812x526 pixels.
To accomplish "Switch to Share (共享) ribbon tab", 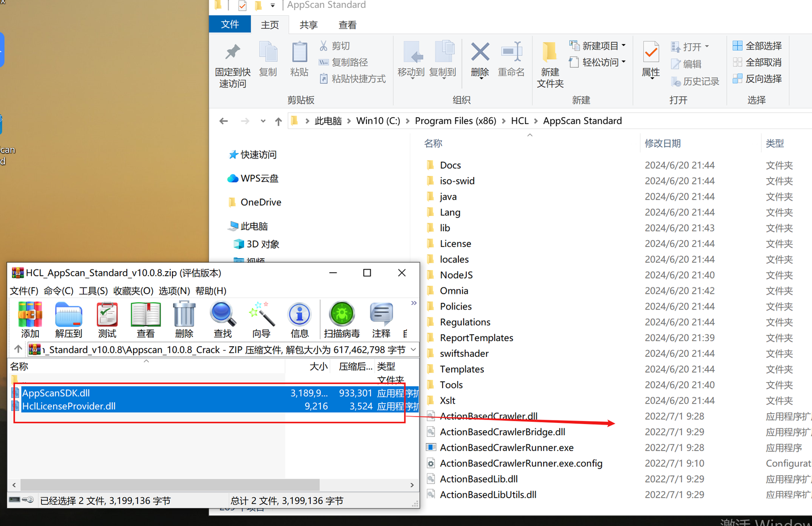I will pos(309,25).
